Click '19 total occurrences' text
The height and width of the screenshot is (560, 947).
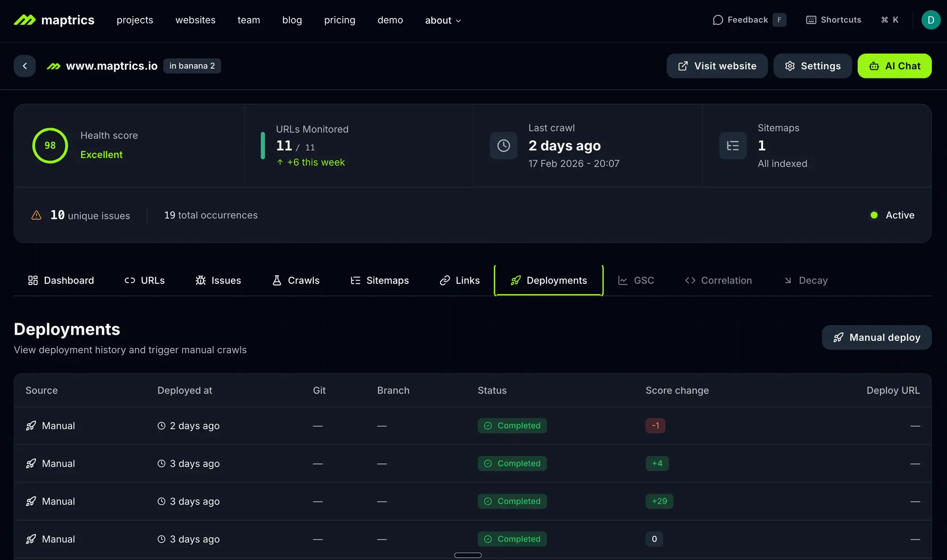[211, 215]
